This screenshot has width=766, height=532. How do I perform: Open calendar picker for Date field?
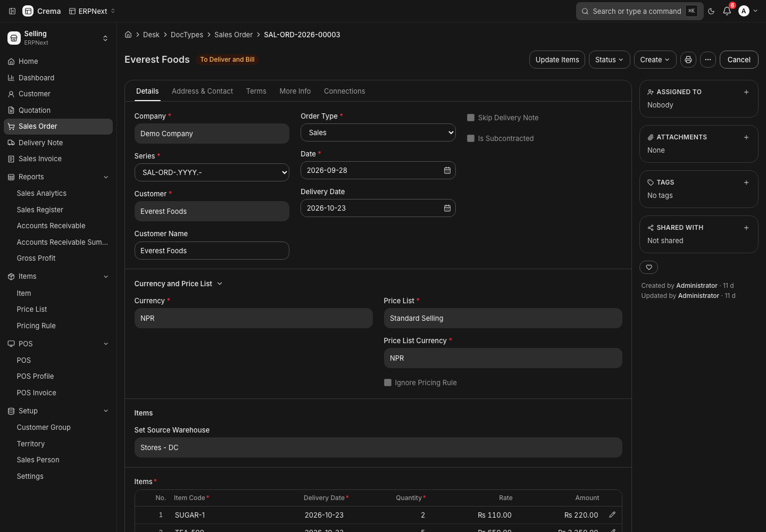pyautogui.click(x=447, y=170)
